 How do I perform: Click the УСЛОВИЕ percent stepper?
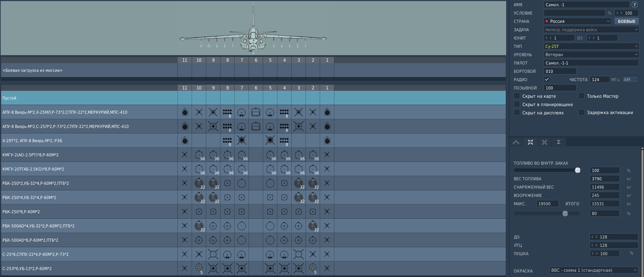click(626, 13)
